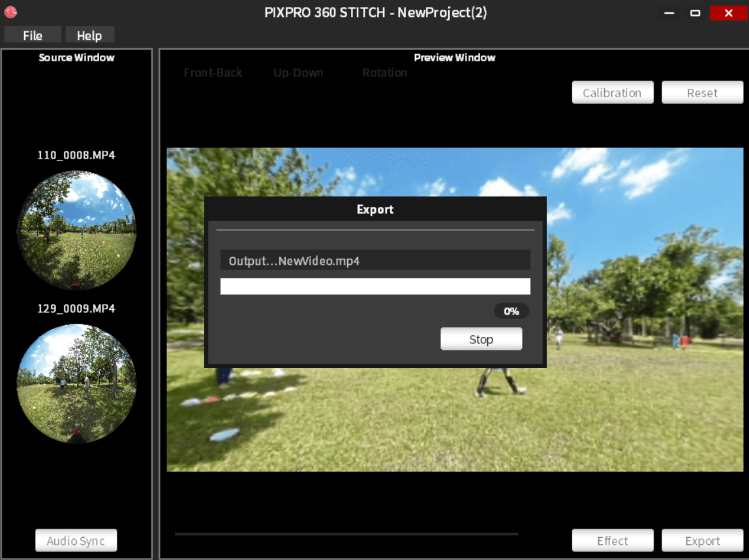Select the Up-Down tab

[298, 72]
